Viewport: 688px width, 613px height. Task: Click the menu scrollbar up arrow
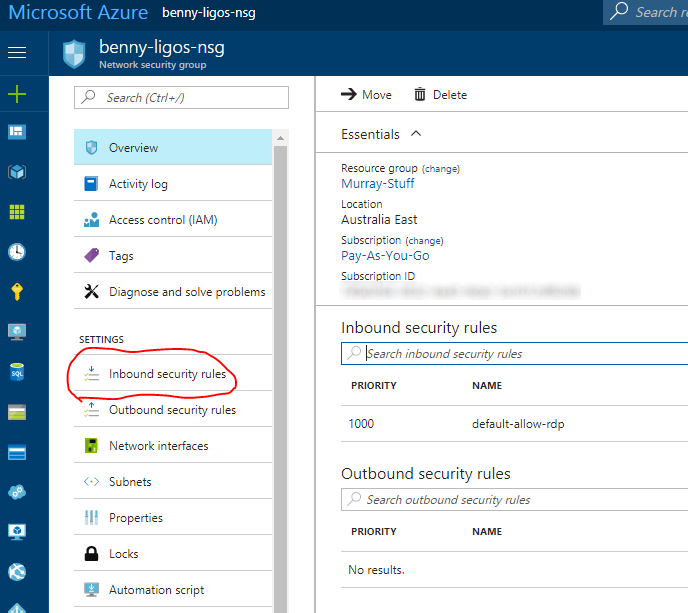tap(280, 138)
